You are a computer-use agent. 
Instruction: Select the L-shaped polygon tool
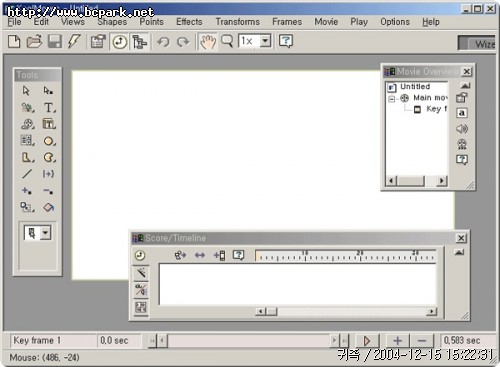(27, 157)
